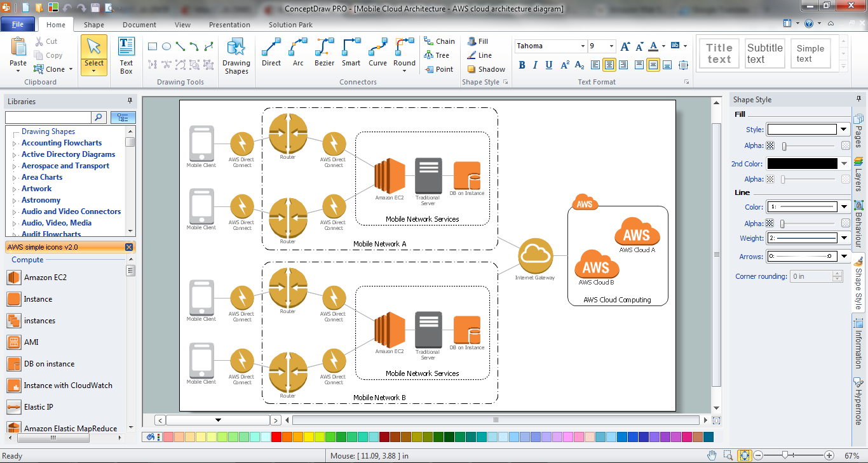Switch to the Presentation ribbon tab
This screenshot has width=868, height=463.
point(229,25)
